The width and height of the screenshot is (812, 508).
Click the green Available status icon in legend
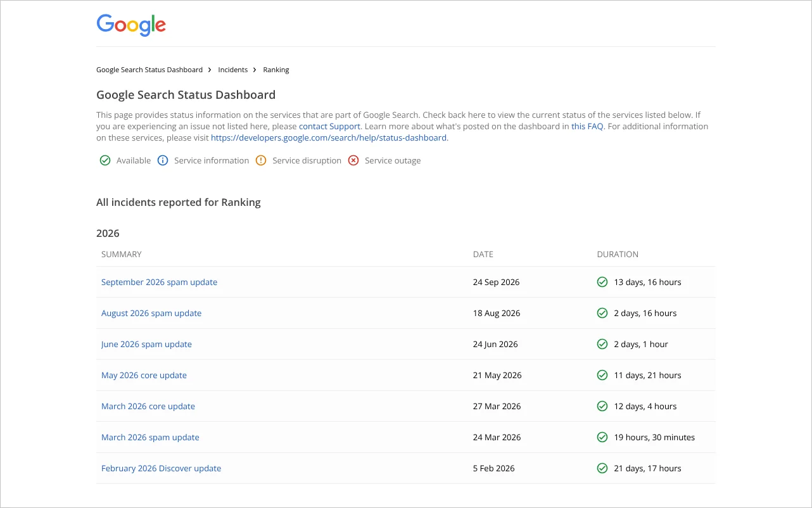[x=105, y=160]
